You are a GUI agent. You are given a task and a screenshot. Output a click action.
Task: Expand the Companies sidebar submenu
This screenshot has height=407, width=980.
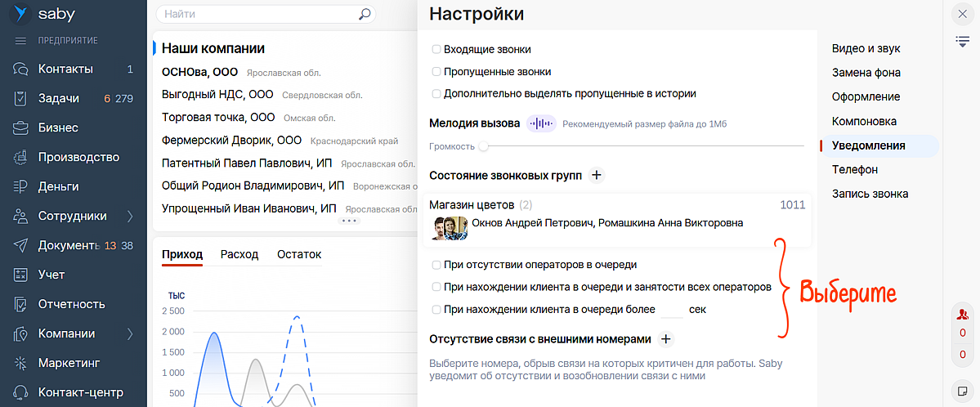(x=130, y=333)
